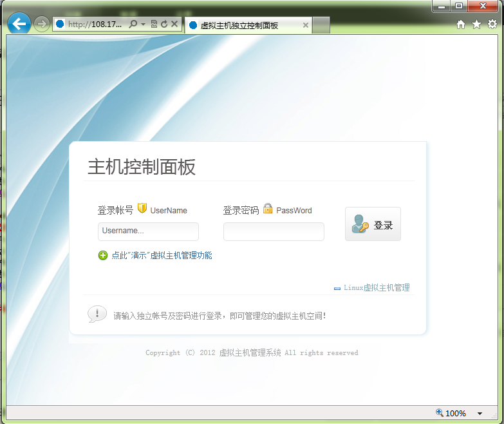Click the browser Forward arrow button
Screen dimensions: 504x424
coord(41,24)
